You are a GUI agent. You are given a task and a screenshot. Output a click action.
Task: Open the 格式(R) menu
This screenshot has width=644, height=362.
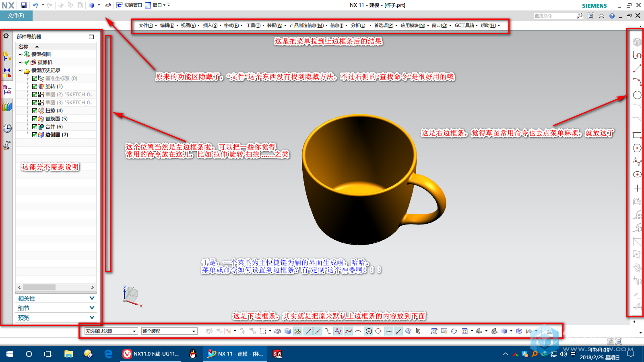(233, 25)
